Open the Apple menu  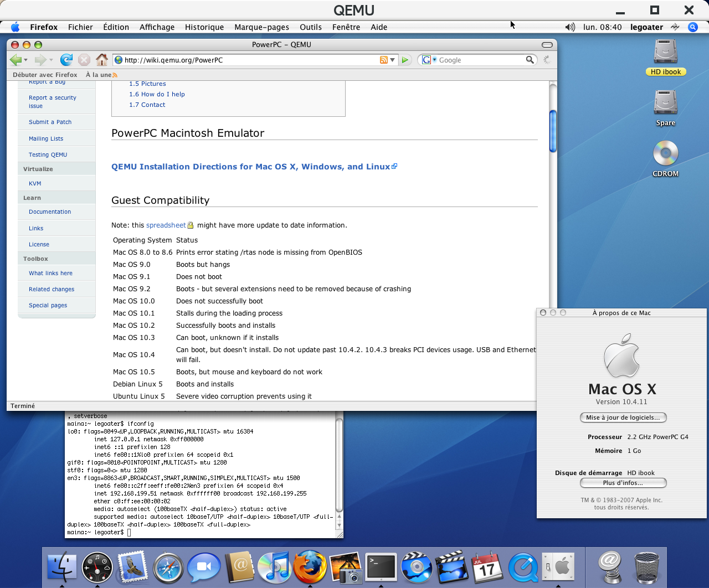(x=15, y=27)
